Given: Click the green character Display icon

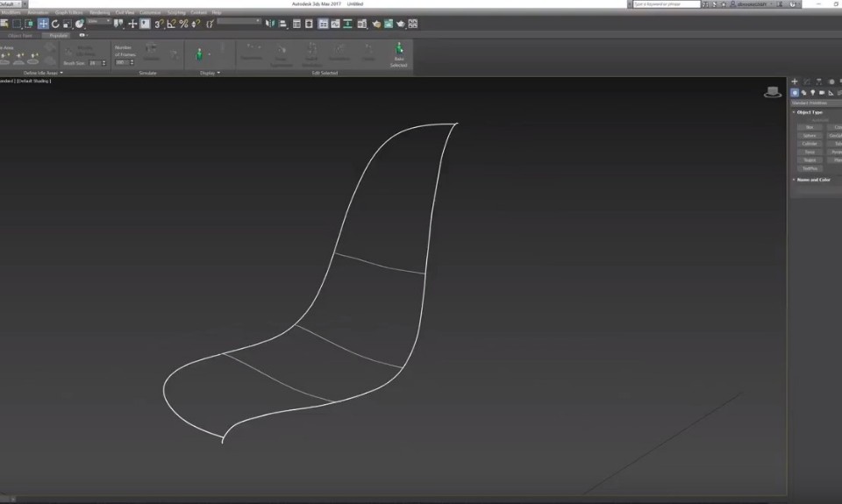Looking at the screenshot, I should (199, 54).
